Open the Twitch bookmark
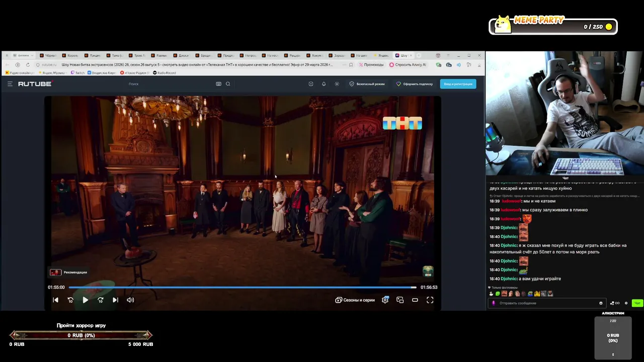The image size is (644, 362). point(78,73)
